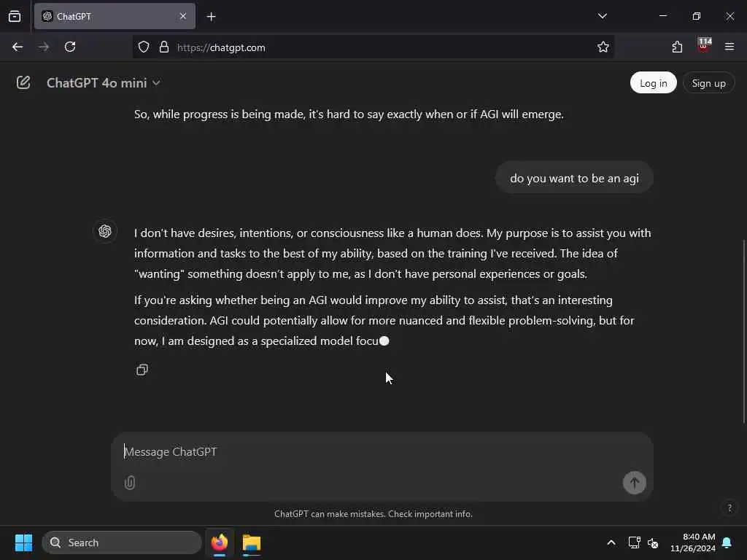
Task: Open the ChatGPT 4o mini model dropdown
Action: (x=103, y=83)
